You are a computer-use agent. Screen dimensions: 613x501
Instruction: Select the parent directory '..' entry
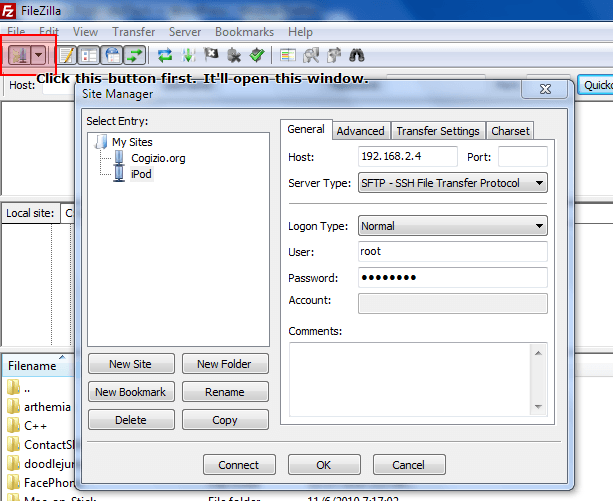coord(20,388)
